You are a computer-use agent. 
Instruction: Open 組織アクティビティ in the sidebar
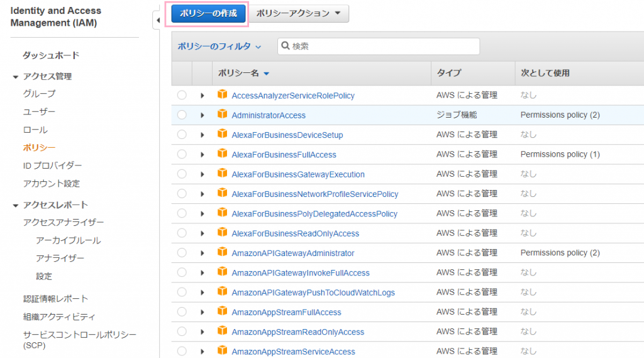59,317
